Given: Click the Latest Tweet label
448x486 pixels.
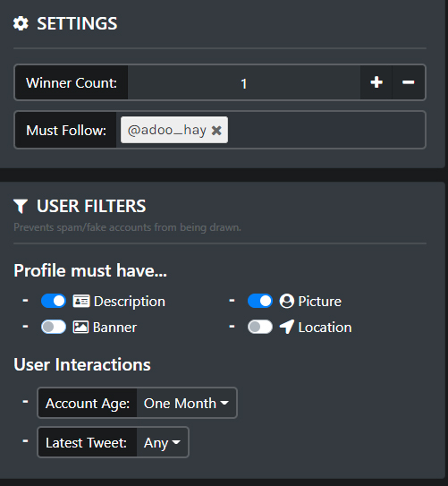Looking at the screenshot, I should coord(87,443).
